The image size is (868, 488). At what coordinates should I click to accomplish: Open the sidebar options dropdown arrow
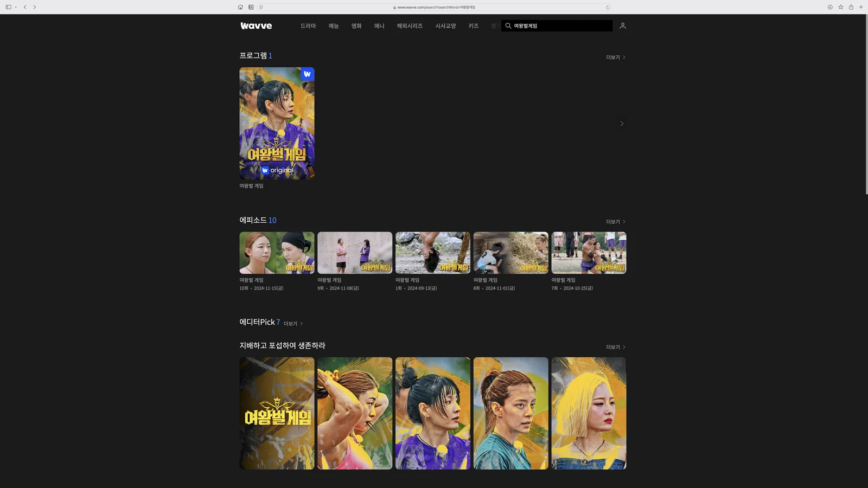16,7
